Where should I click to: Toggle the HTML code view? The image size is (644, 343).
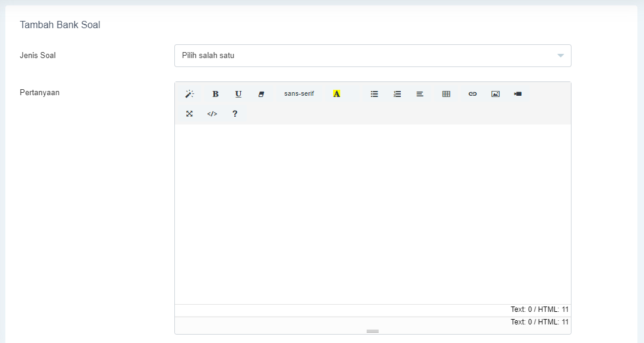[212, 114]
